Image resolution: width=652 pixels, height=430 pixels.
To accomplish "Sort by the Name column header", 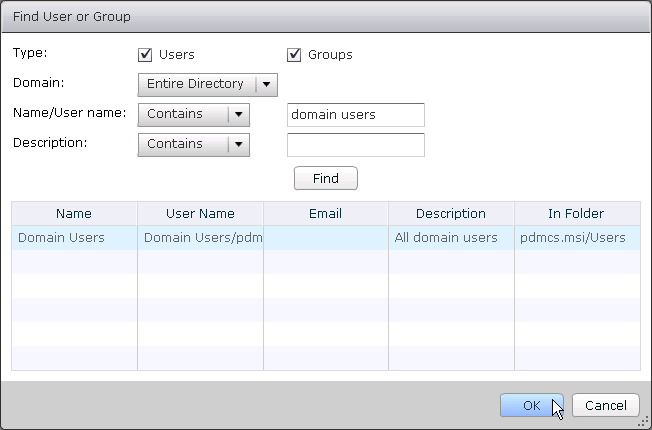I will tap(74, 213).
